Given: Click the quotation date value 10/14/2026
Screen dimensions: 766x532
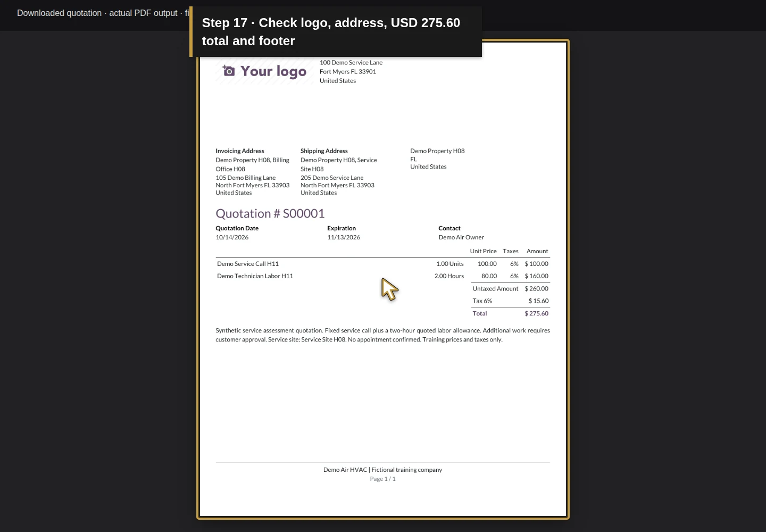Looking at the screenshot, I should pyautogui.click(x=232, y=237).
